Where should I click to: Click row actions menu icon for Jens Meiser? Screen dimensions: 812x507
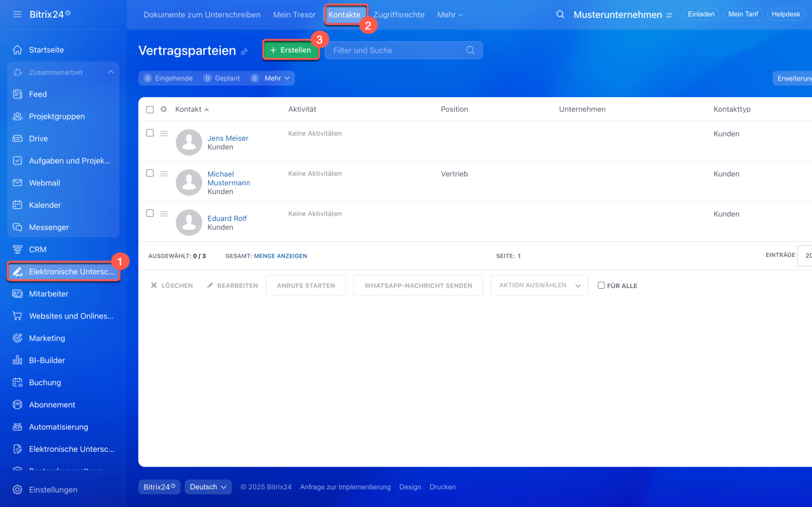coord(164,133)
